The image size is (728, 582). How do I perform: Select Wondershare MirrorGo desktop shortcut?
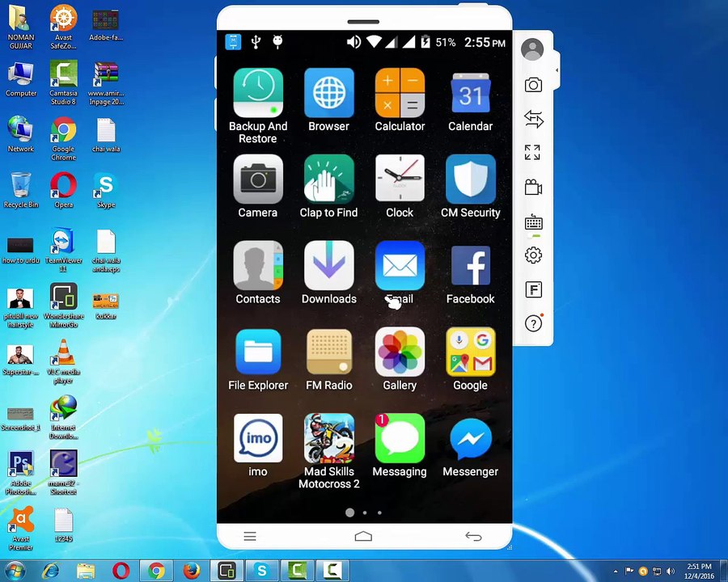tap(64, 306)
